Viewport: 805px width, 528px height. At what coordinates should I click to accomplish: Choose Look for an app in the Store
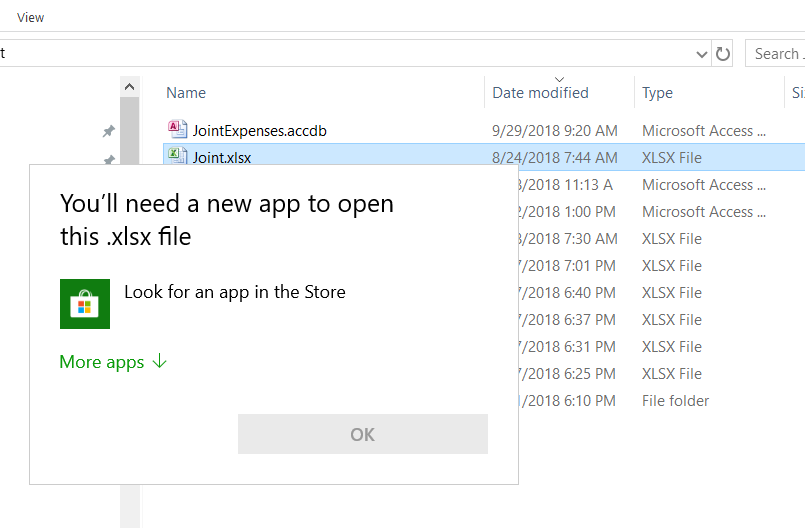pyautogui.click(x=235, y=292)
